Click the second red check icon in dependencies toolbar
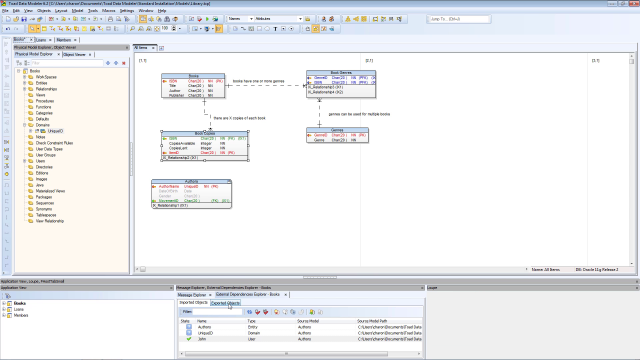 click(265, 312)
